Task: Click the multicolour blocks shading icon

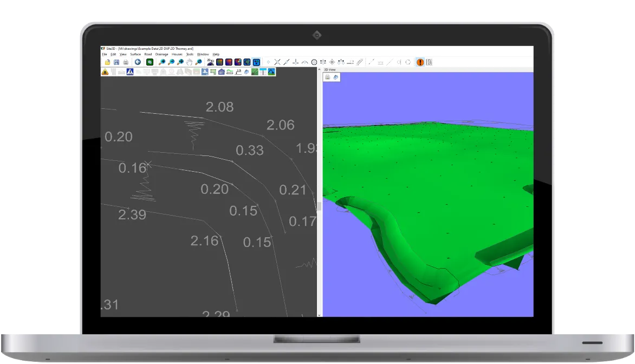Action: pyautogui.click(x=238, y=62)
